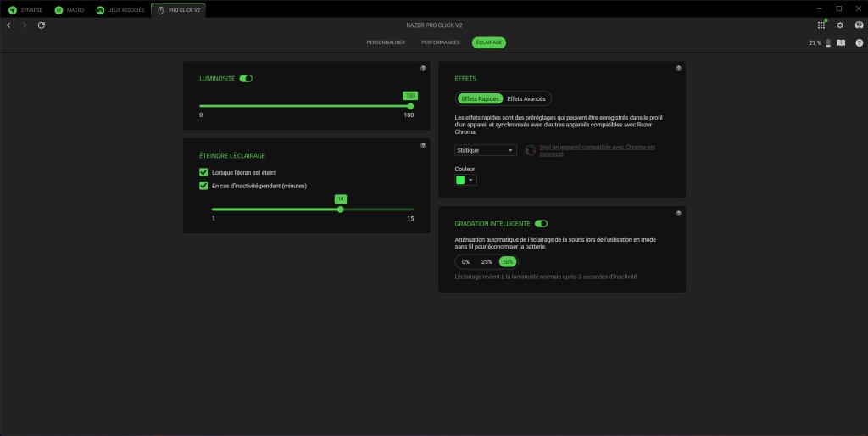868x436 pixels.
Task: Click the Synapse logo icon in tab
Action: click(13, 10)
